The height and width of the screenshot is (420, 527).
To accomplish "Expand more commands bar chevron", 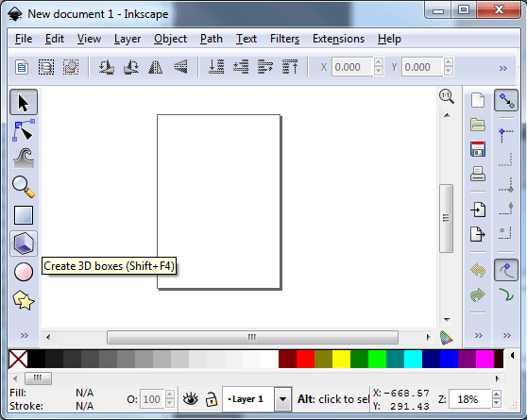I will pos(479,335).
